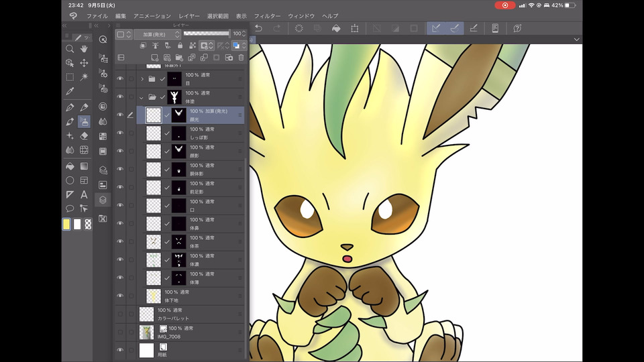Show the IMG_7008 layer visibility box
644x362 pixels.
pyautogui.click(x=120, y=332)
